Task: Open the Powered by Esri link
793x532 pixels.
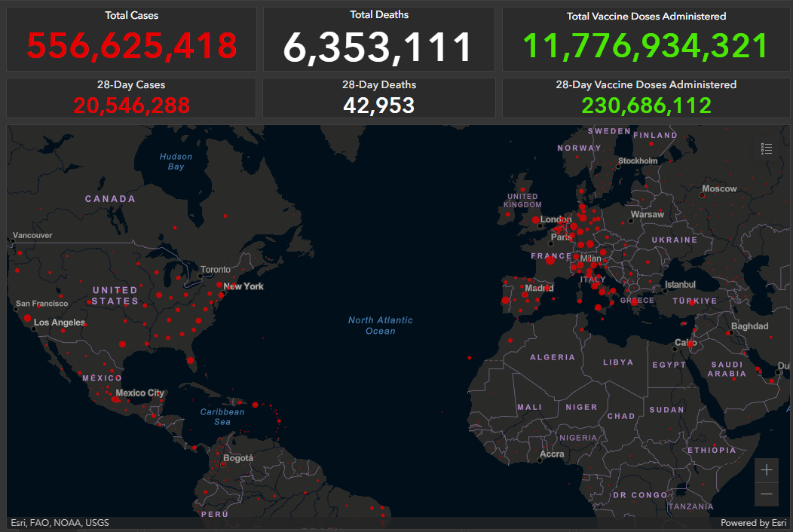Action: [x=753, y=523]
